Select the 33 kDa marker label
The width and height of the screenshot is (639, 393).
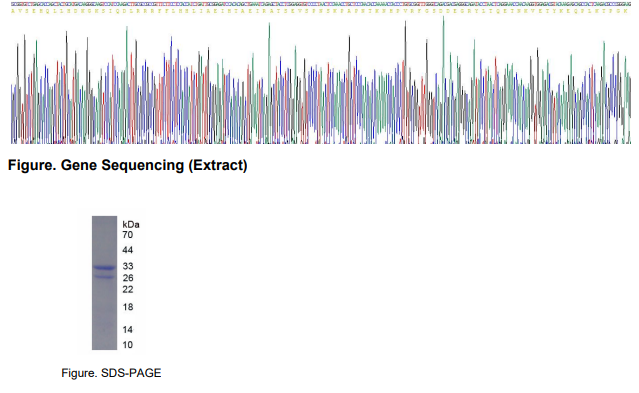point(128,266)
